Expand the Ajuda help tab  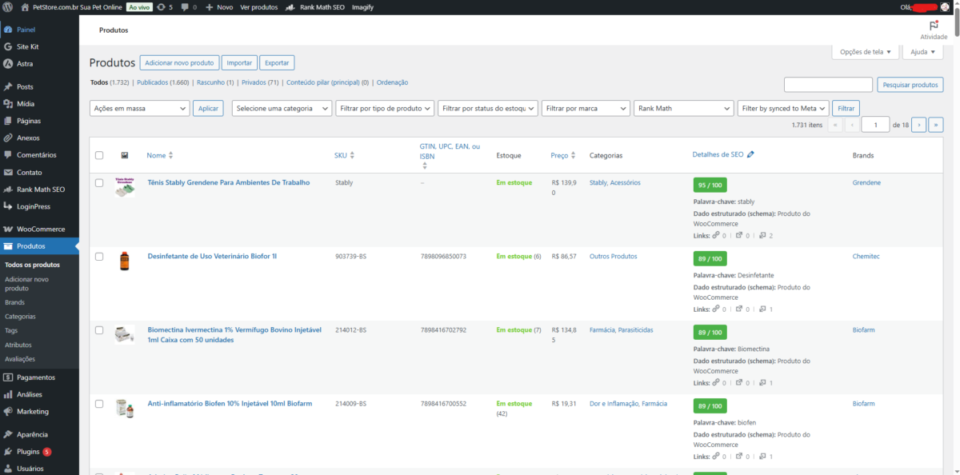923,52
